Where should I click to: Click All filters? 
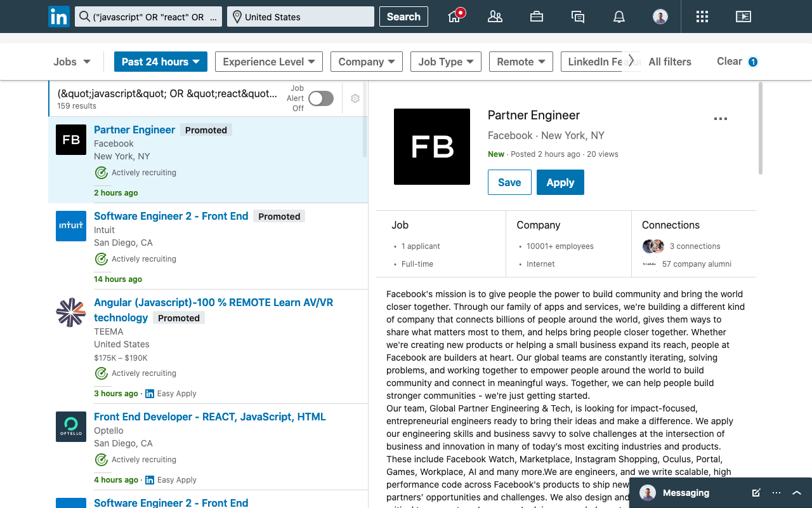point(670,62)
